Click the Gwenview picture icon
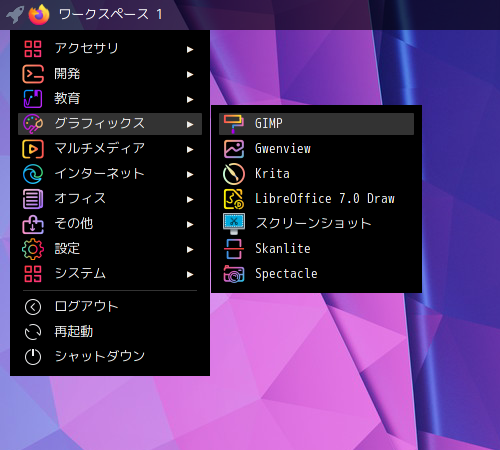Image resolution: width=500 pixels, height=450 pixels. pos(234,149)
